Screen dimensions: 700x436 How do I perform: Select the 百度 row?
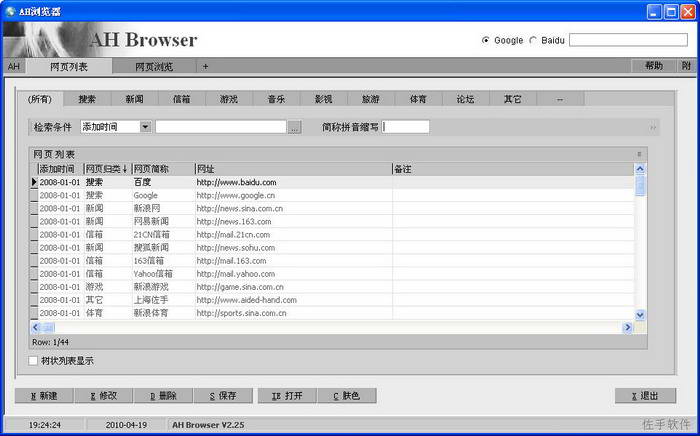332,182
